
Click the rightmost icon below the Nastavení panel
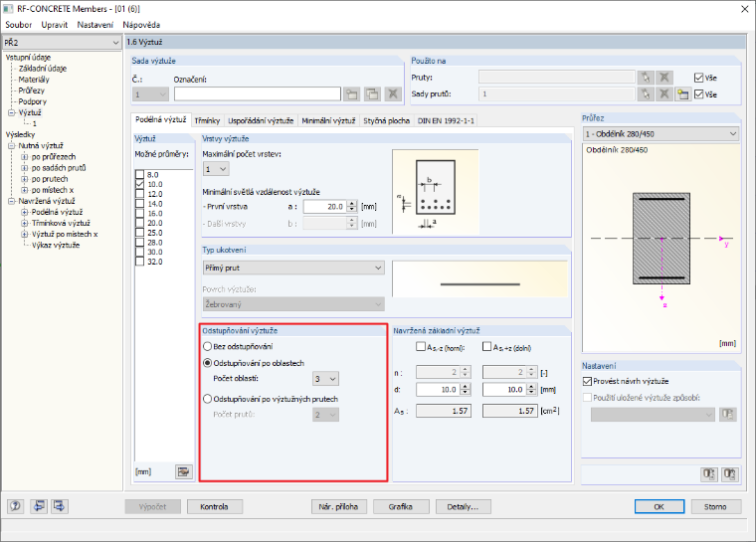pyautogui.click(x=730, y=474)
